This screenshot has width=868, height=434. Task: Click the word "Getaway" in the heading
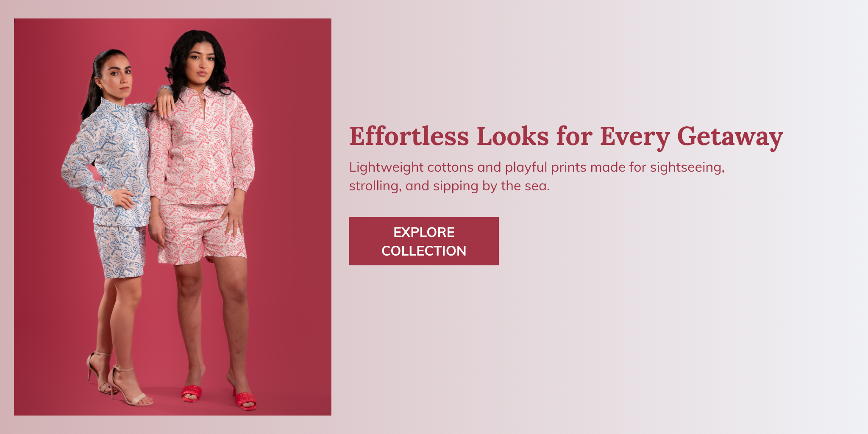(x=730, y=137)
